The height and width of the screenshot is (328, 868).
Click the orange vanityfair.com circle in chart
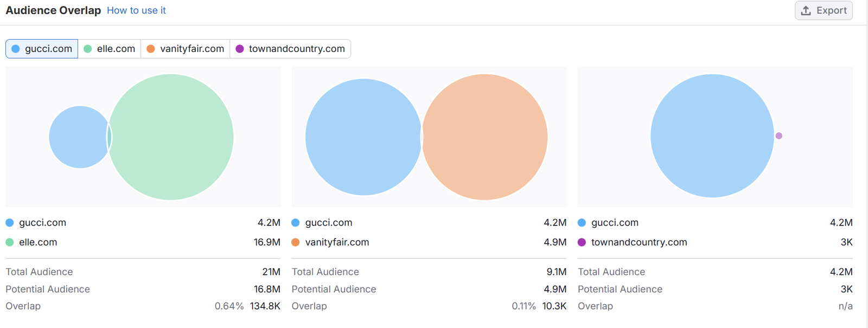(x=485, y=137)
